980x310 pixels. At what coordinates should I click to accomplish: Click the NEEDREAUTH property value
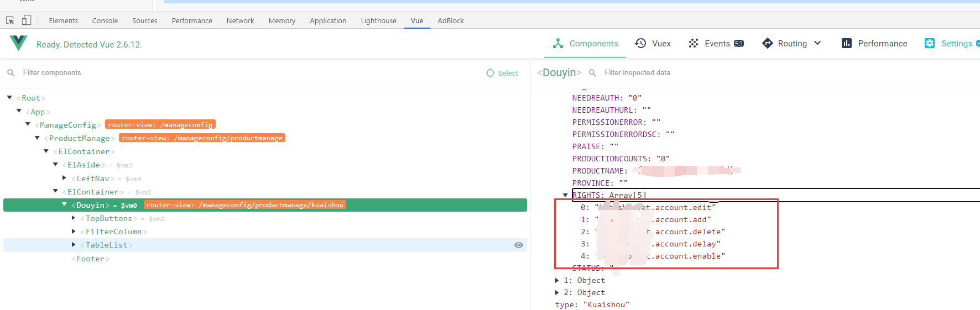(635, 98)
